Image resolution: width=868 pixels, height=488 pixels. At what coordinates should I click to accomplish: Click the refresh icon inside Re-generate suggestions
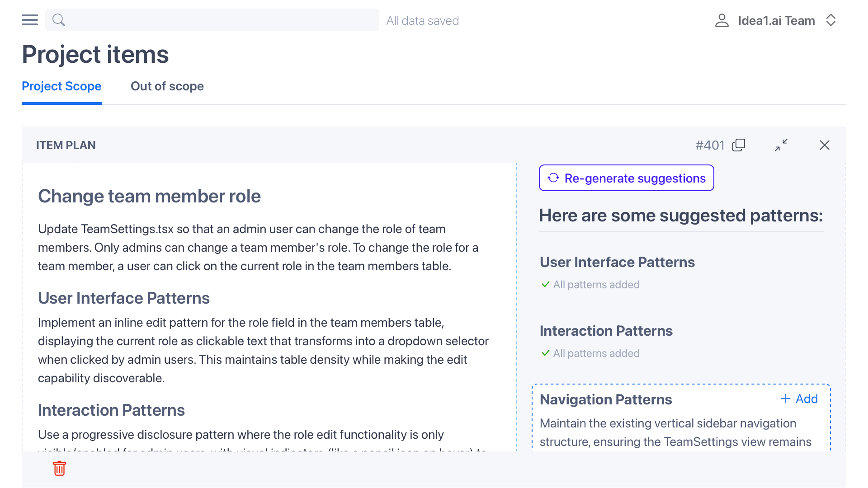(x=553, y=178)
